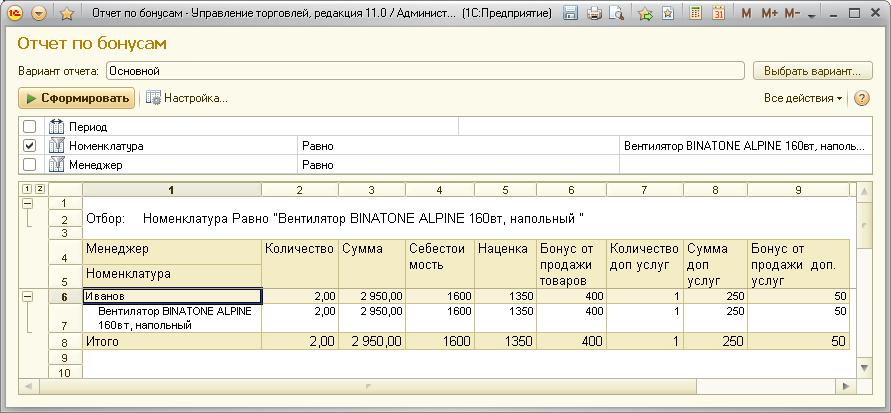Click the Наценка column header
Image resolution: width=891 pixels, height=413 pixels.
(505, 264)
